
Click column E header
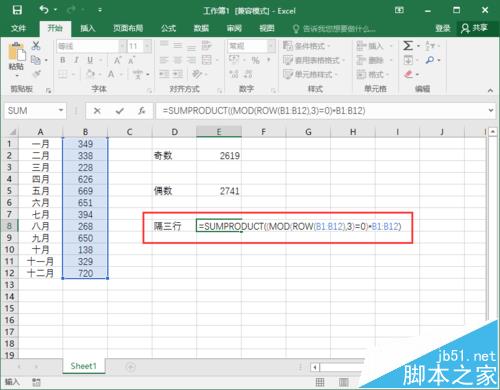219,132
